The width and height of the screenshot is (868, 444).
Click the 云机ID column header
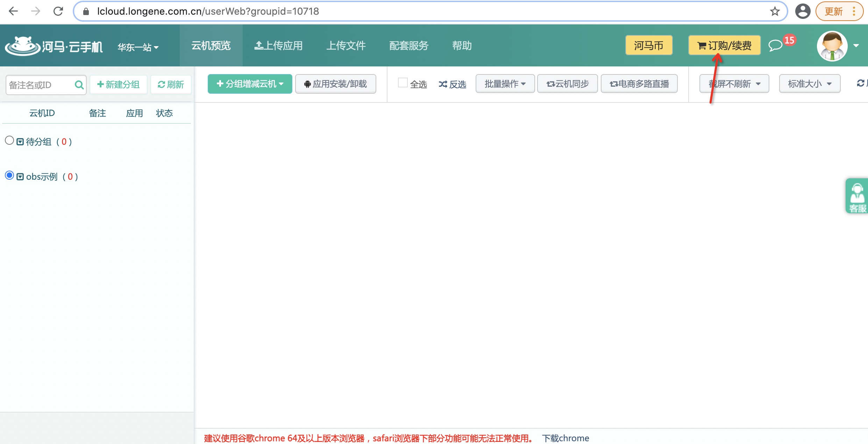pos(42,113)
